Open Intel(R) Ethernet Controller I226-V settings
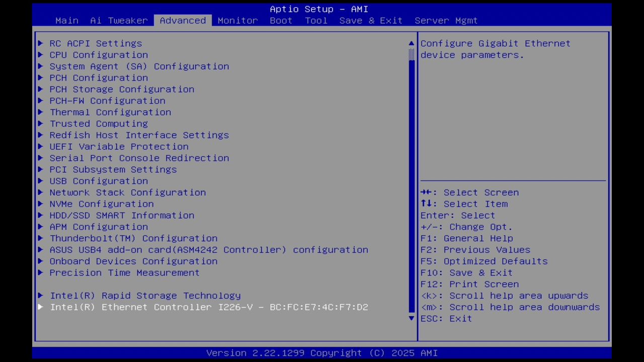 click(209, 307)
